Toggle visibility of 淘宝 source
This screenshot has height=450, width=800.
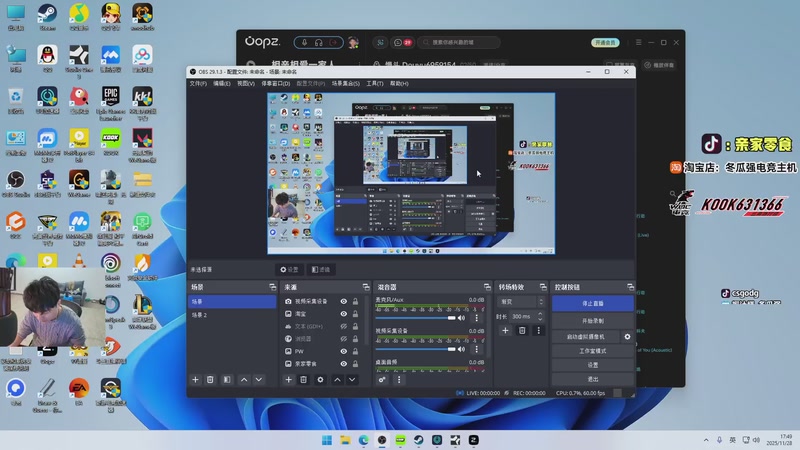[343, 314]
